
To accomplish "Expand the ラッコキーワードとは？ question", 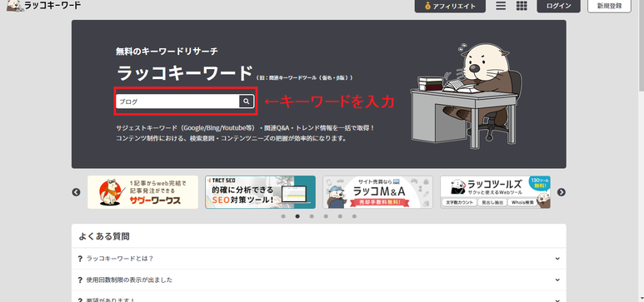I will click(319, 259).
